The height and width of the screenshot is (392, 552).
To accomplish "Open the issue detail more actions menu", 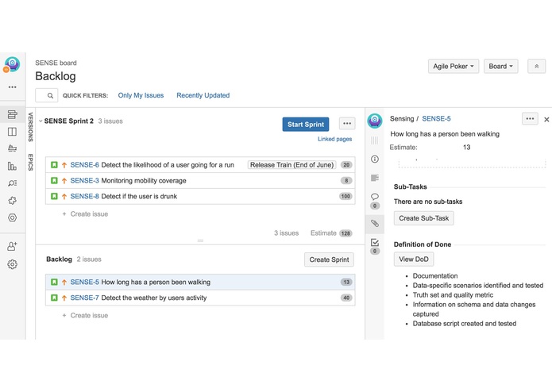I will click(530, 119).
